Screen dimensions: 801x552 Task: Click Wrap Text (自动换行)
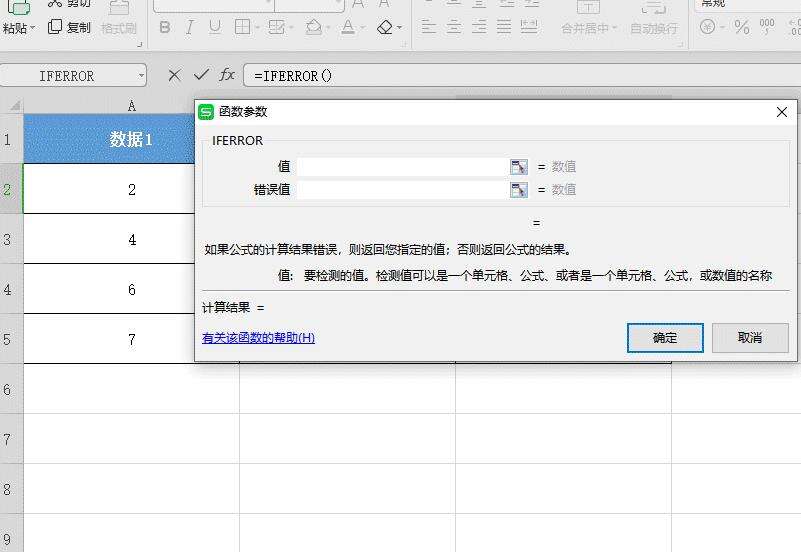(654, 18)
